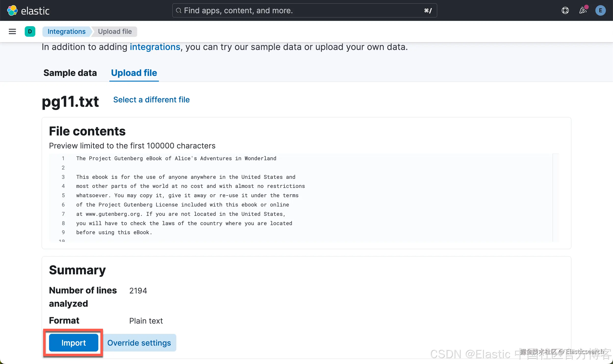Click the elastic wordmark text
Viewport: 613px width, 364px height.
[35, 11]
